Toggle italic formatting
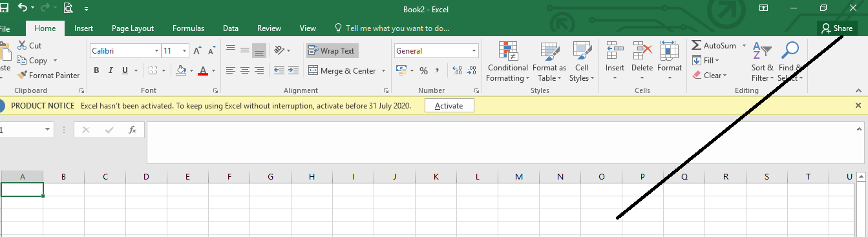 pos(111,70)
